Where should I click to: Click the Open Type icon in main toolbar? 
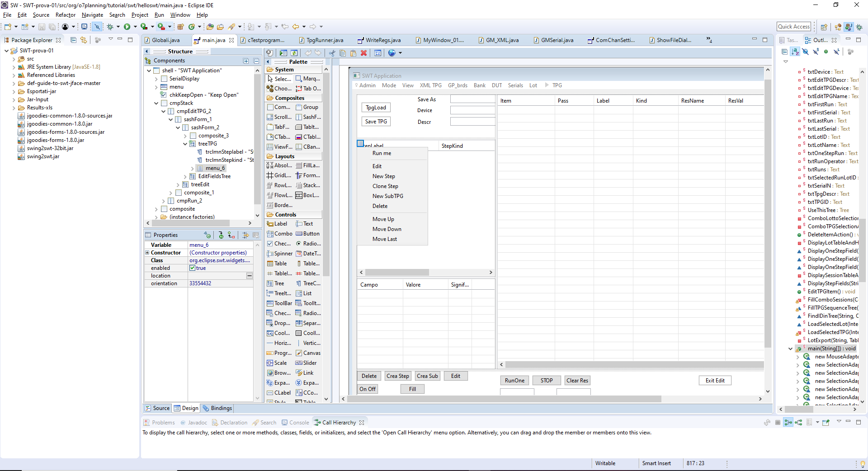(210, 27)
